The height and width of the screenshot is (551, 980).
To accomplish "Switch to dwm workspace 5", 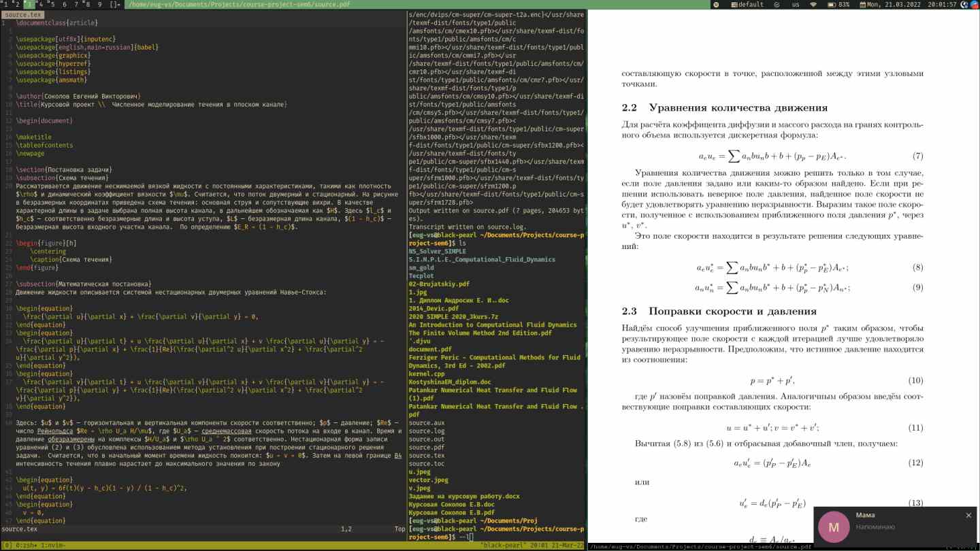I will pos(52,4).
